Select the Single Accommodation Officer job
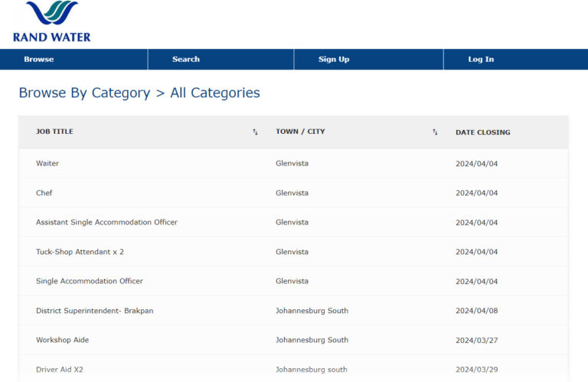The image size is (588, 382). 90,281
